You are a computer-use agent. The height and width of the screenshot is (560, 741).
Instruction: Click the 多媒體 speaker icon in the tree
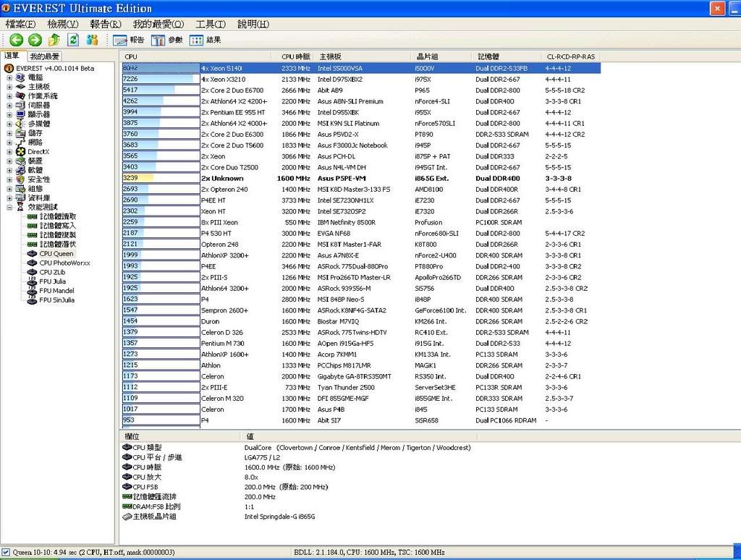coord(20,123)
